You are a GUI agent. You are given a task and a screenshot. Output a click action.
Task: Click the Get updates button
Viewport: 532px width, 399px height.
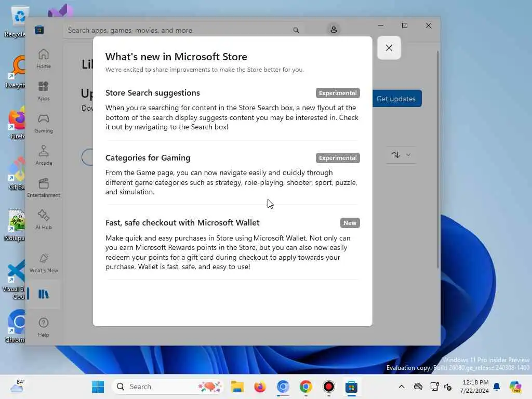tap(396, 98)
